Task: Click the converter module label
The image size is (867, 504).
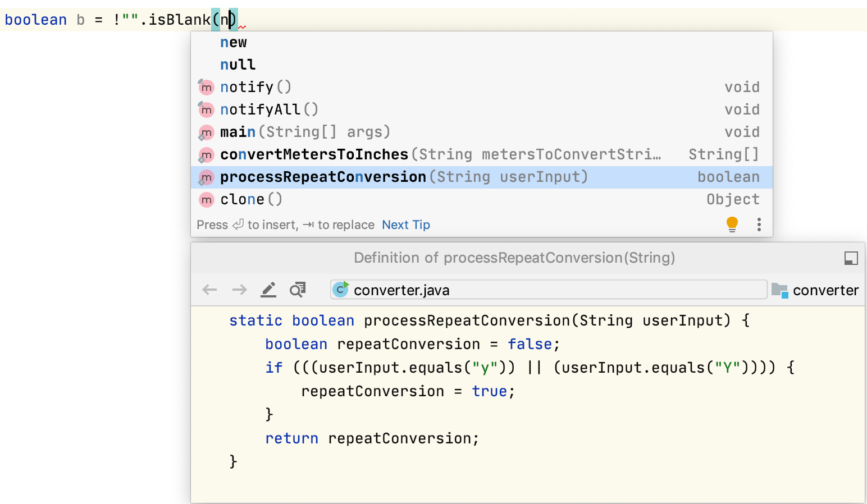Action: pyautogui.click(x=825, y=290)
